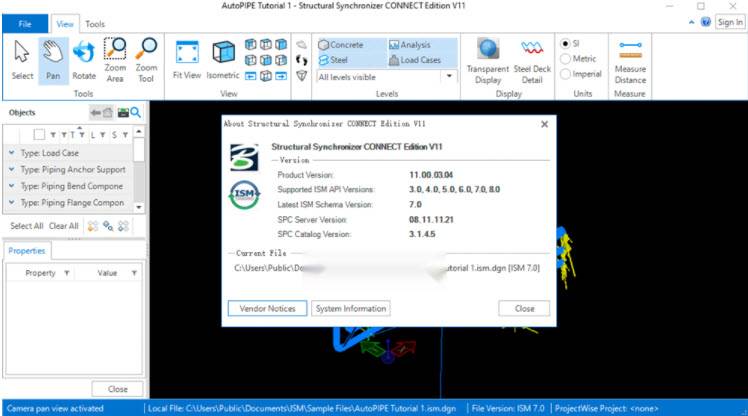This screenshot has height=416, width=748.
Task: Click the System Information button
Action: tap(351, 309)
